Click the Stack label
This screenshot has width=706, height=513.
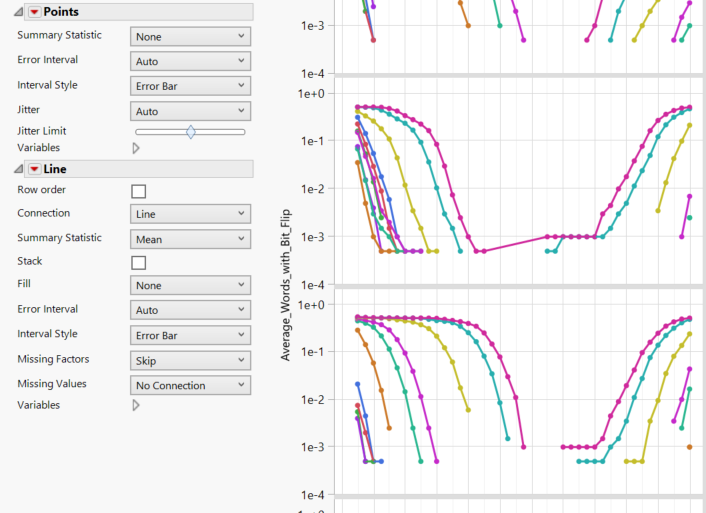coord(30,261)
